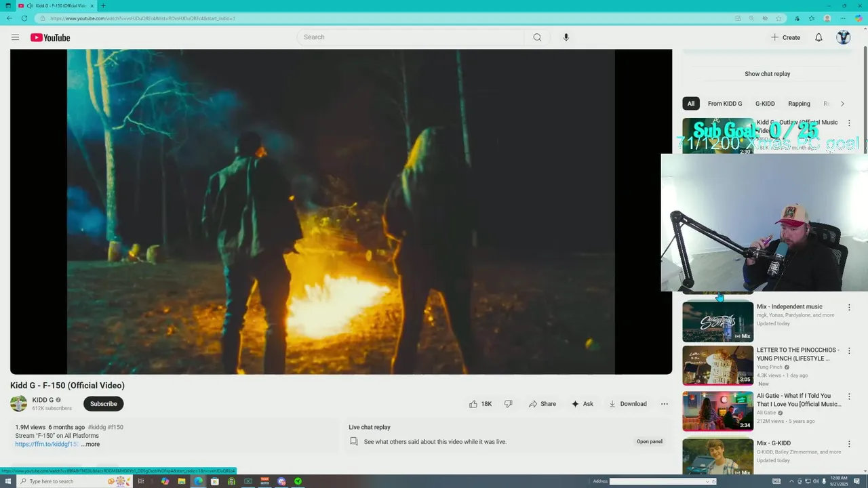The width and height of the screenshot is (868, 488).
Task: Open options for Kidd G Outlaw video
Action: click(849, 123)
